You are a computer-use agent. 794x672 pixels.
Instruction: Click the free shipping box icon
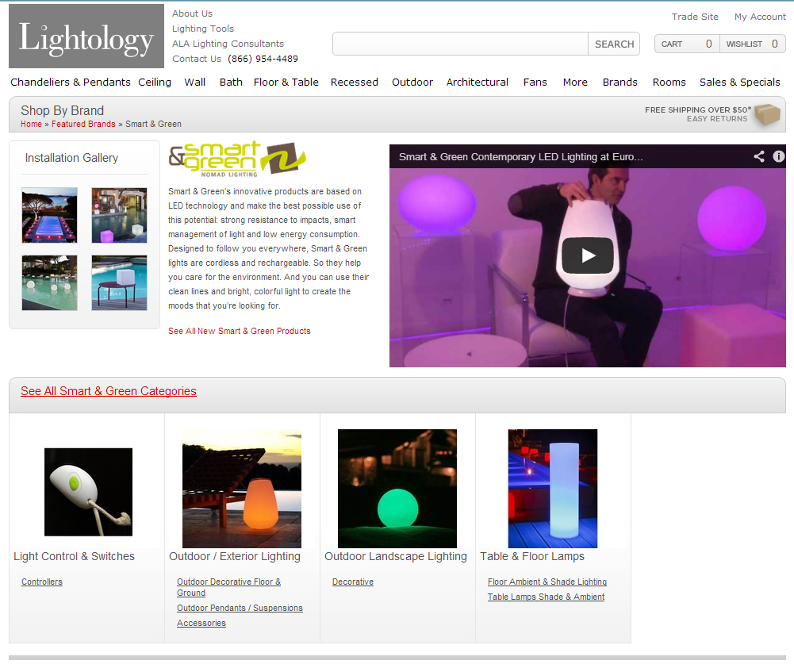click(x=767, y=114)
